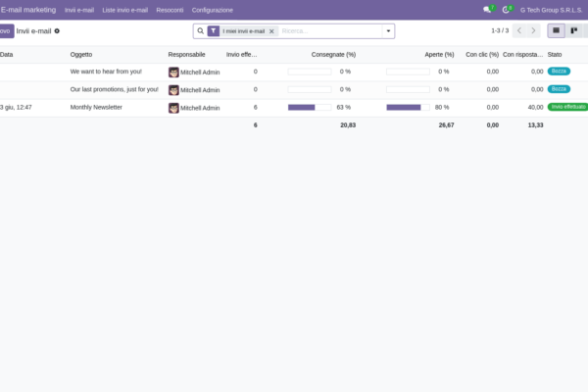Expand the search options dropdown arrow

(x=388, y=31)
